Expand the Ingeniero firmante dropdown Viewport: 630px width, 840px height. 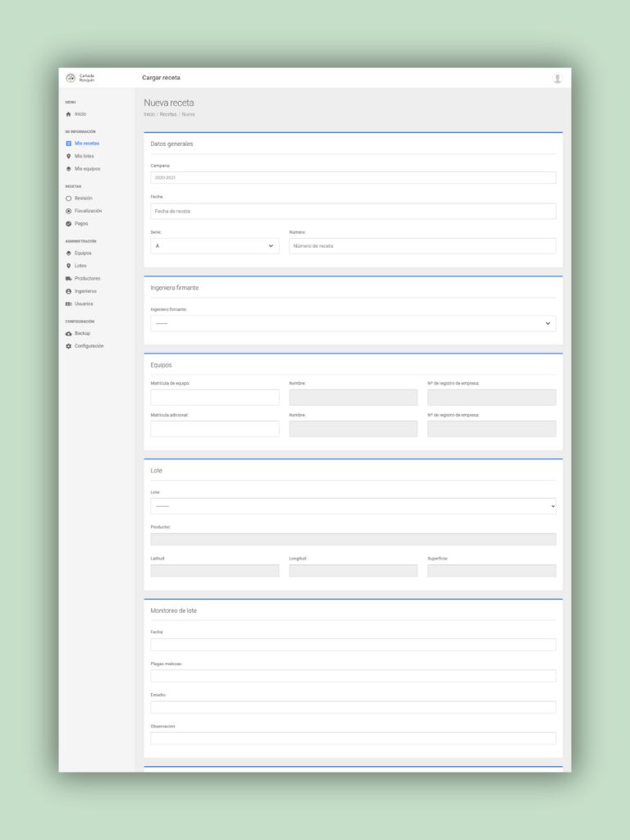coord(353,323)
